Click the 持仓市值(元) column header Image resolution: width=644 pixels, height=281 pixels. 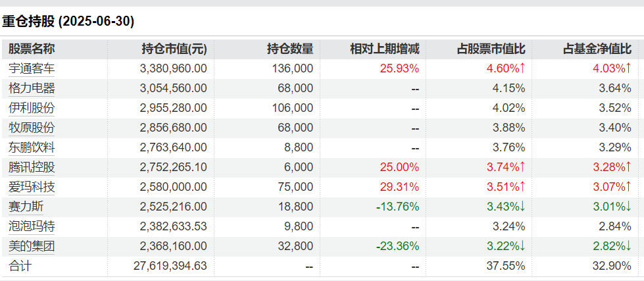coord(174,49)
